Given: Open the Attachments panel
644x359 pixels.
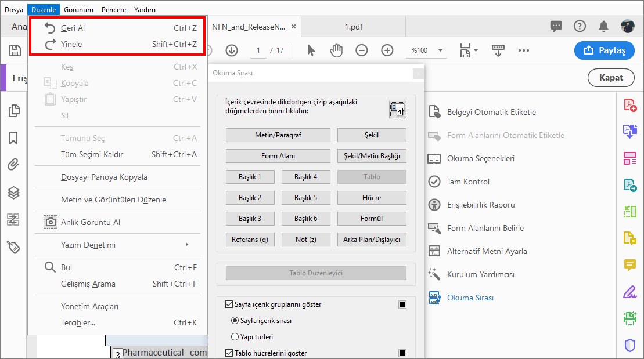Looking at the screenshot, I should (x=13, y=164).
